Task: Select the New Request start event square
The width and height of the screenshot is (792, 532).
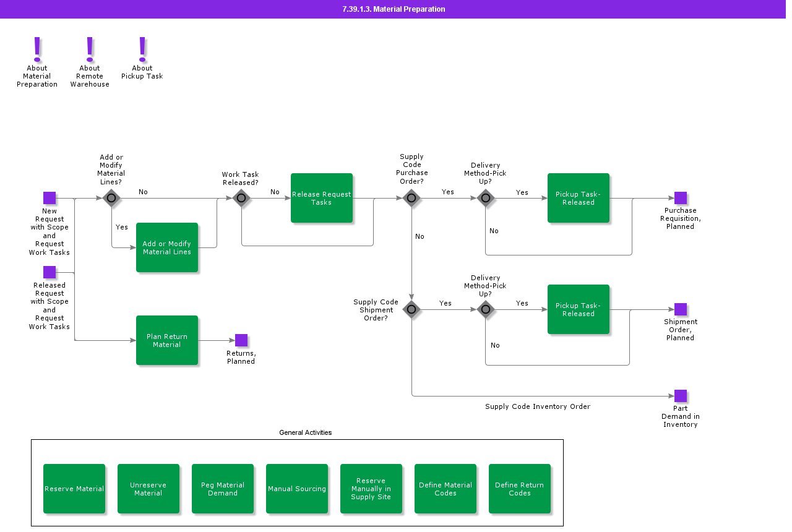Action: 49,198
